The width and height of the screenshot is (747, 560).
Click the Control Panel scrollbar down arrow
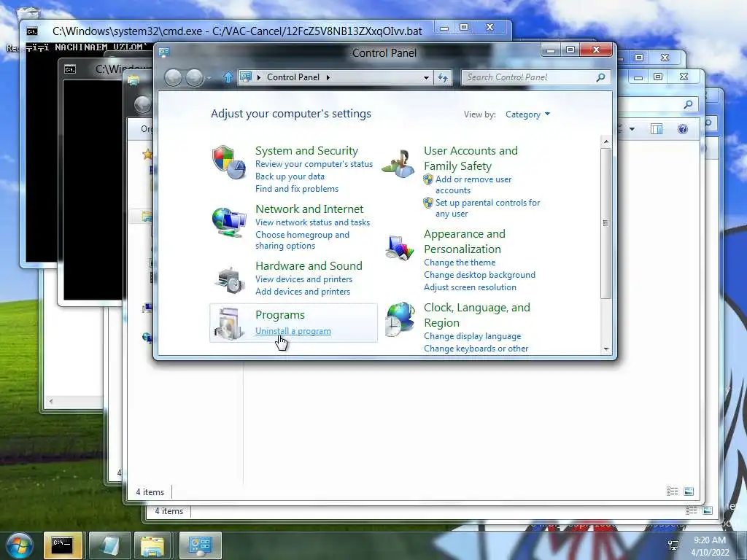606,349
